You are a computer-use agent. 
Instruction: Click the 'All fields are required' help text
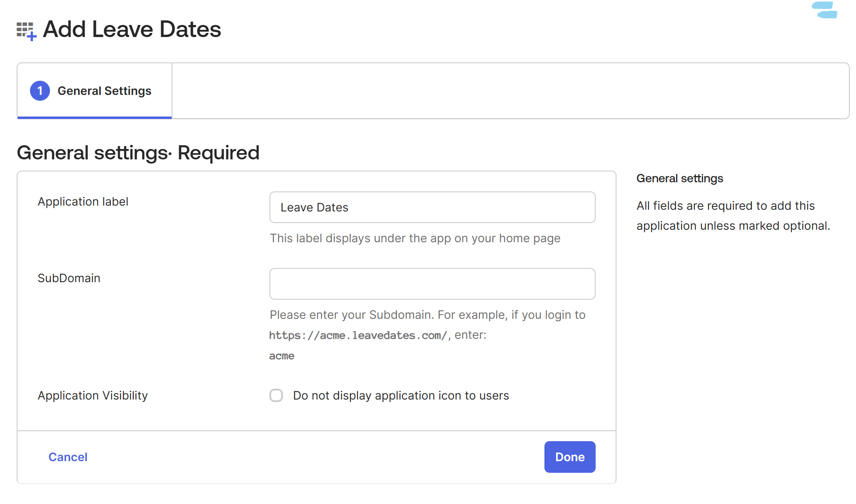[x=733, y=216]
